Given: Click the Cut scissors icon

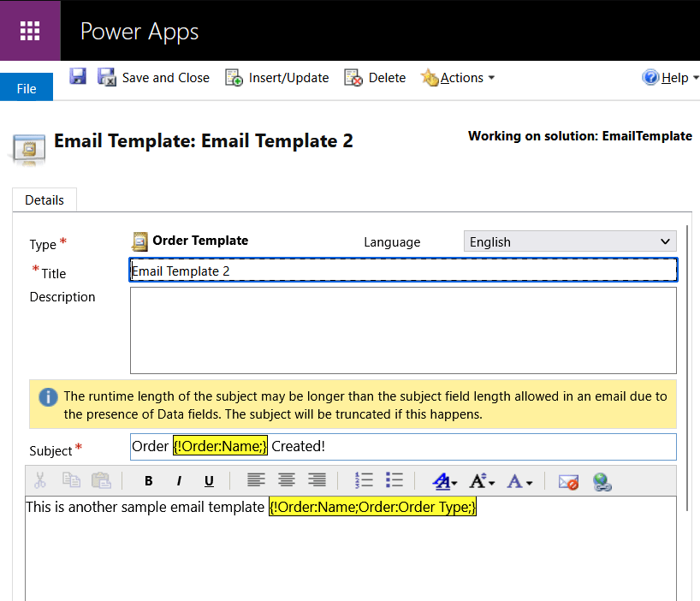Looking at the screenshot, I should 40,481.
